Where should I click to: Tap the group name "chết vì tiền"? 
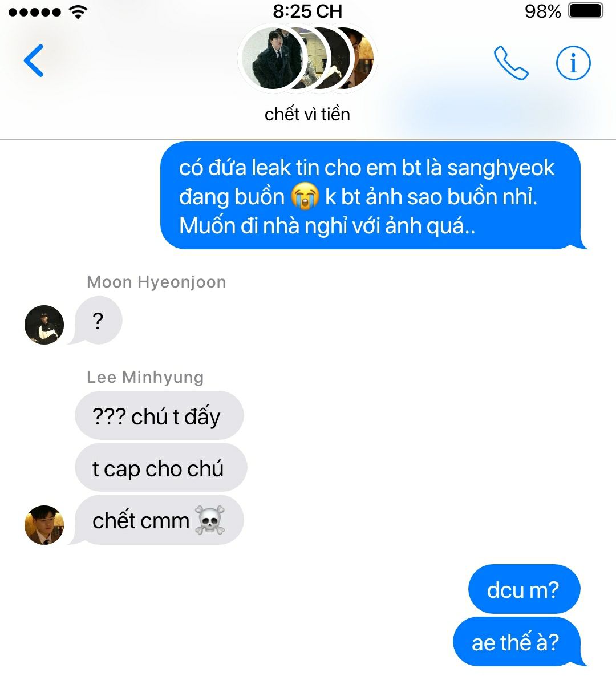tap(307, 114)
